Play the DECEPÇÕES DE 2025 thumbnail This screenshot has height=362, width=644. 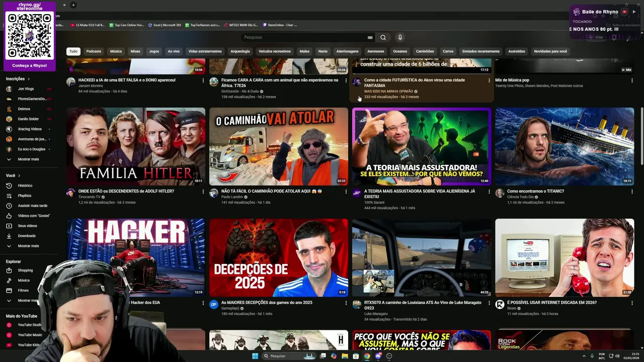click(x=279, y=257)
